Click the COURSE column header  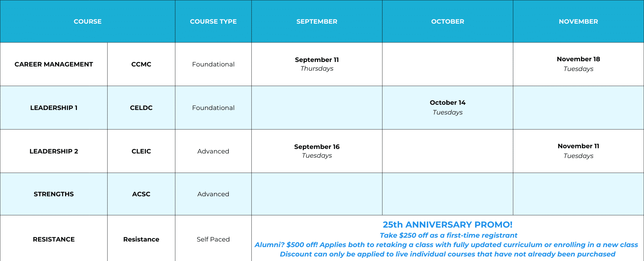pos(87,22)
